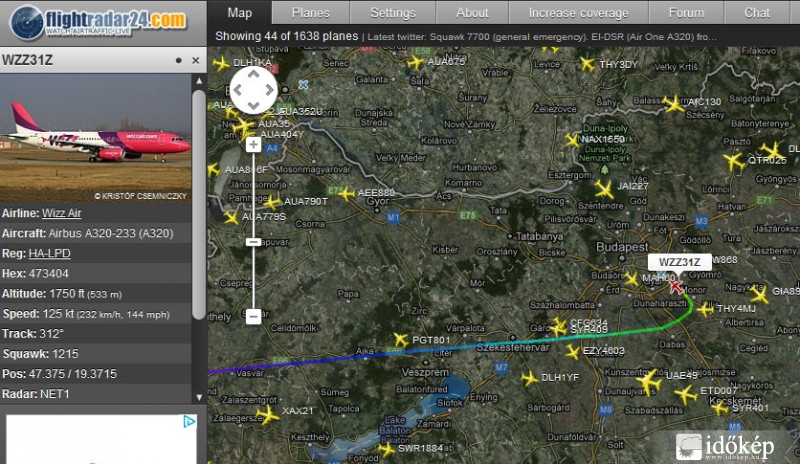Image resolution: width=800 pixels, height=464 pixels.
Task: Select plane THY4MJ on the map
Action: point(706,309)
